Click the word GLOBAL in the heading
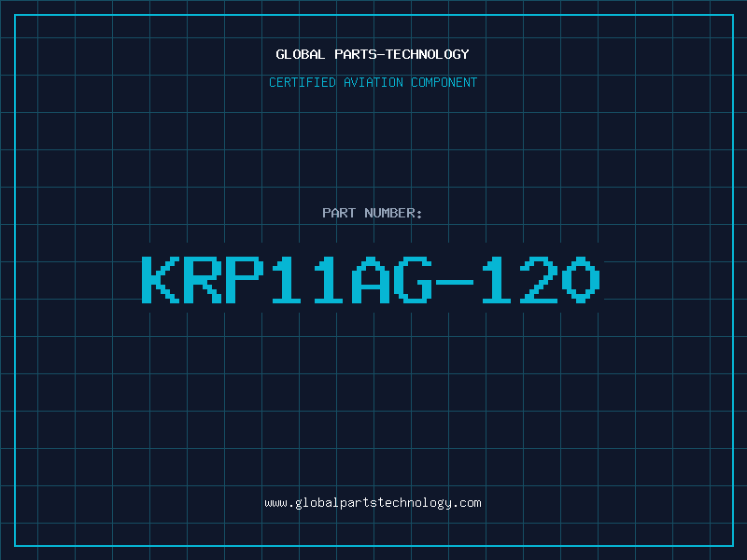This screenshot has height=560, width=747. (x=301, y=54)
